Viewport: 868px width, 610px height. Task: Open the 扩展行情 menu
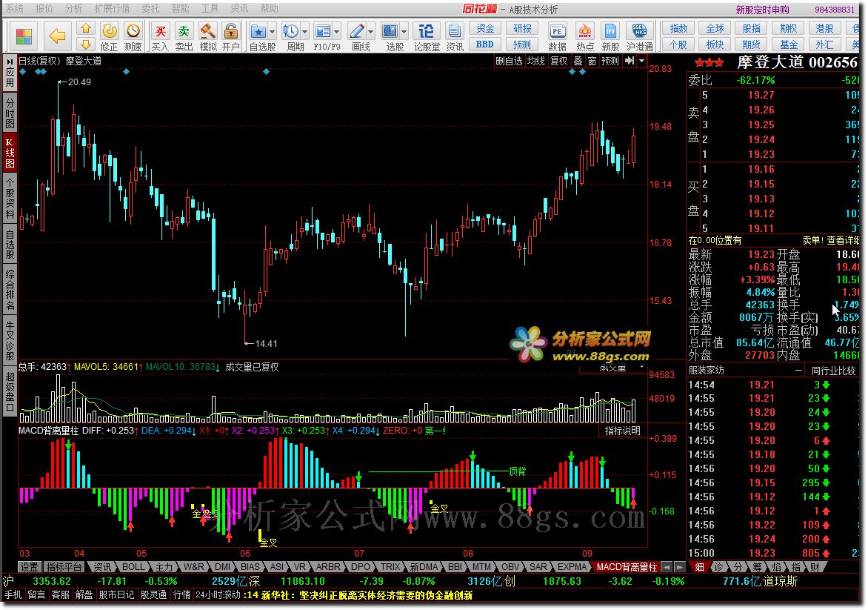(x=112, y=8)
